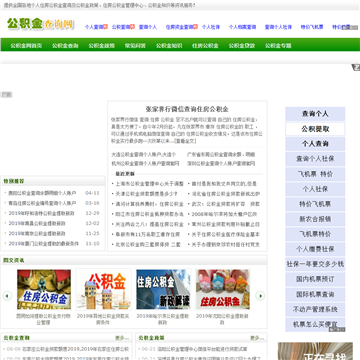360x360 pixels.
Task: Click sidebar button 个人查询
Action: 315,144
